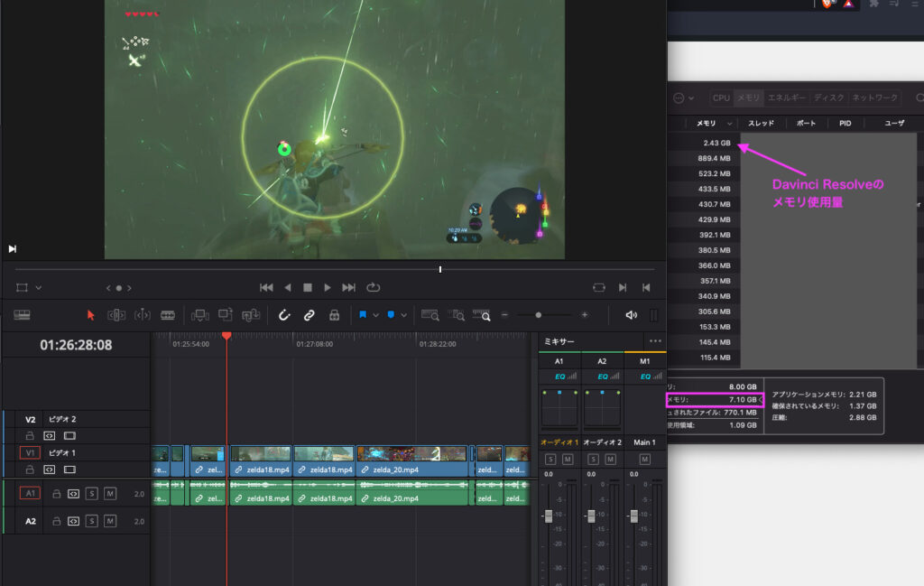
Task: Open the EQ for mixer channel M1
Action: (645, 377)
